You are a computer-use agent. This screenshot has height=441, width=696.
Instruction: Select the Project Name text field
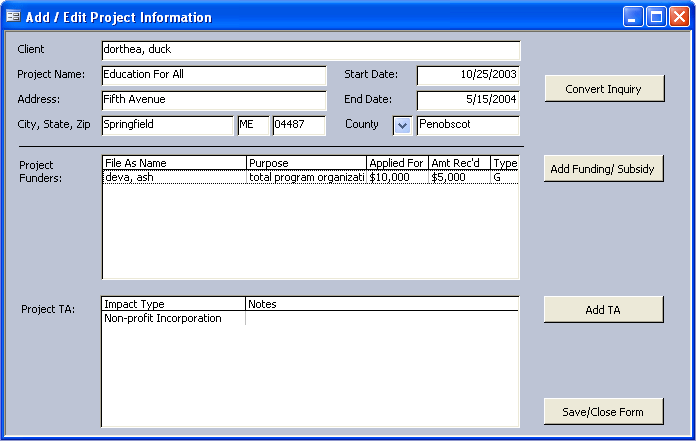tap(214, 75)
